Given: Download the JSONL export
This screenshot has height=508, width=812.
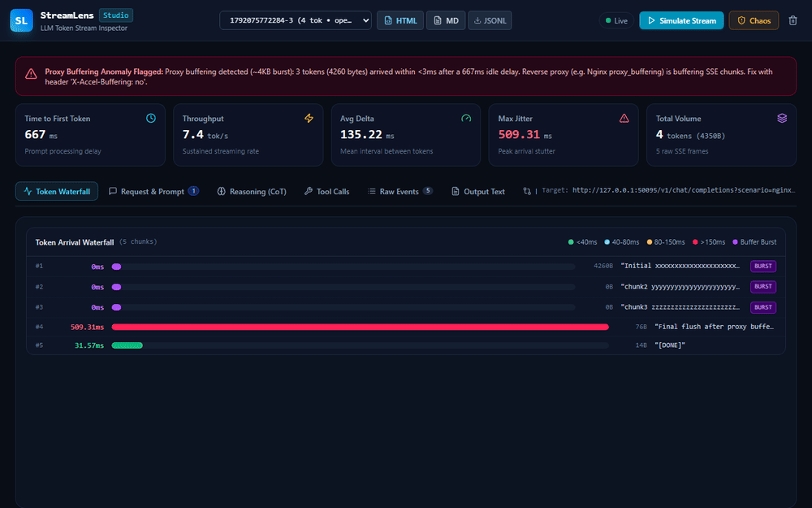Looking at the screenshot, I should (490, 20).
